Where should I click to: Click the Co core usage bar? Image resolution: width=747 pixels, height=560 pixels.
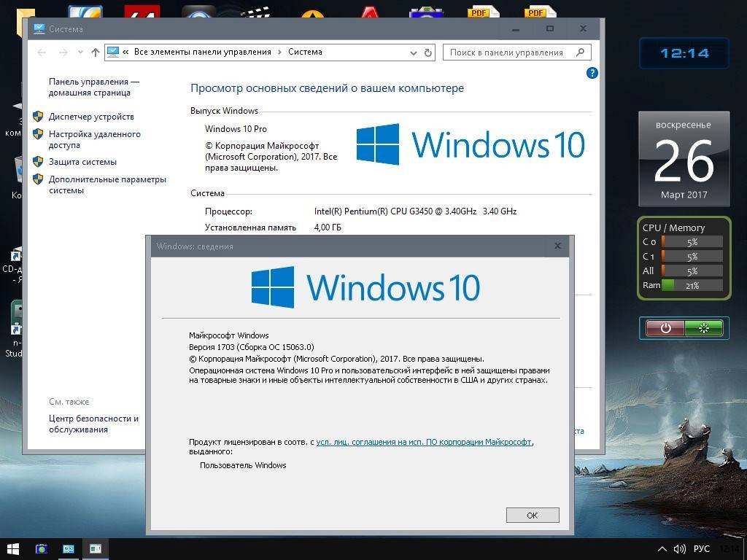click(x=692, y=242)
